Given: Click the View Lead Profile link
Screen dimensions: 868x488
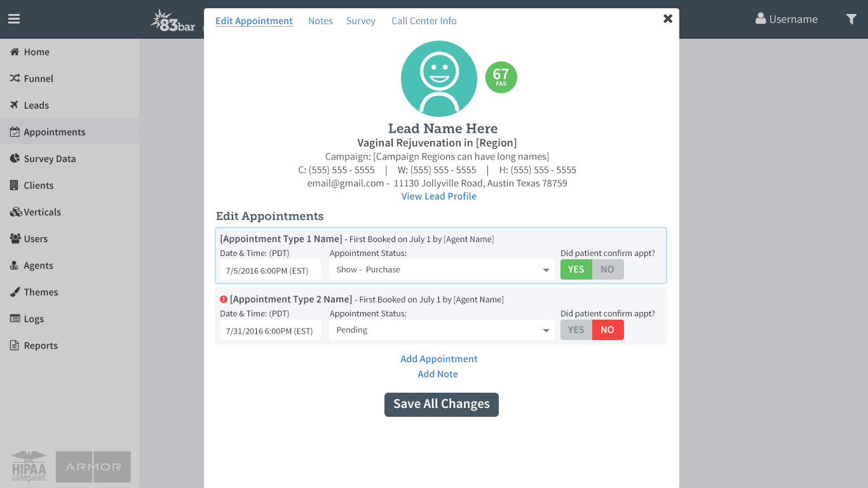Looking at the screenshot, I should tap(439, 196).
